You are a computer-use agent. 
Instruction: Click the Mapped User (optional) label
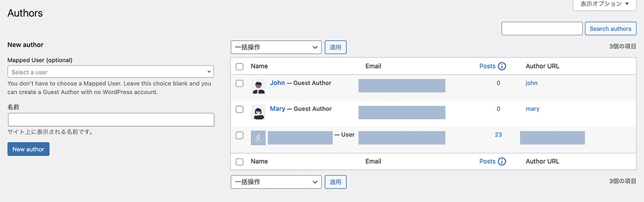coord(40,60)
